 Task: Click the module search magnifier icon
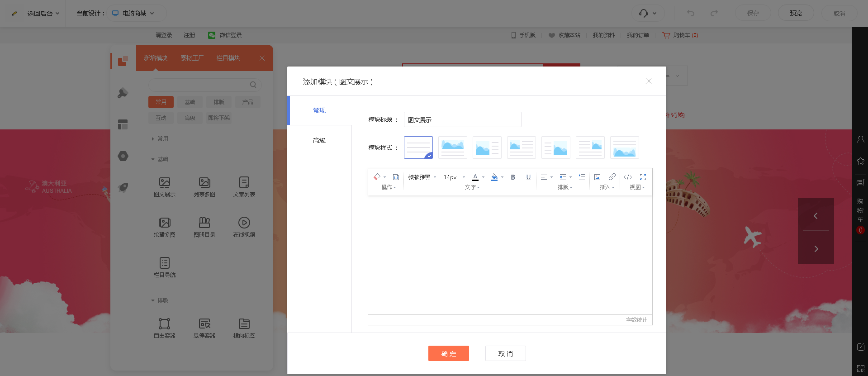[x=253, y=85]
